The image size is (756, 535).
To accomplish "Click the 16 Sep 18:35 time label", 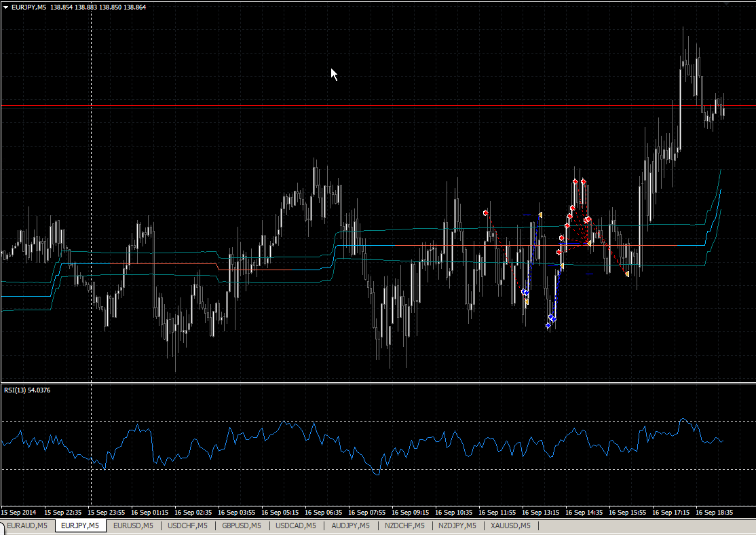I will click(714, 513).
